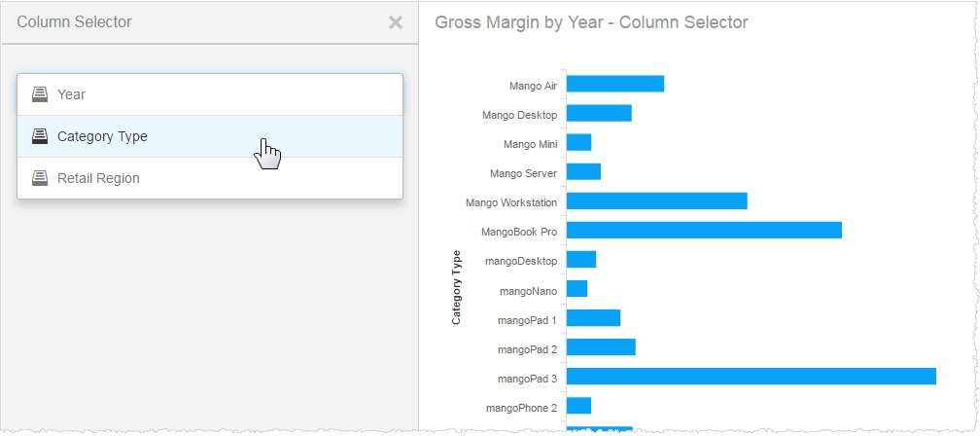Click the Category Type column icon
The width and height of the screenshot is (980, 436).
point(40,136)
